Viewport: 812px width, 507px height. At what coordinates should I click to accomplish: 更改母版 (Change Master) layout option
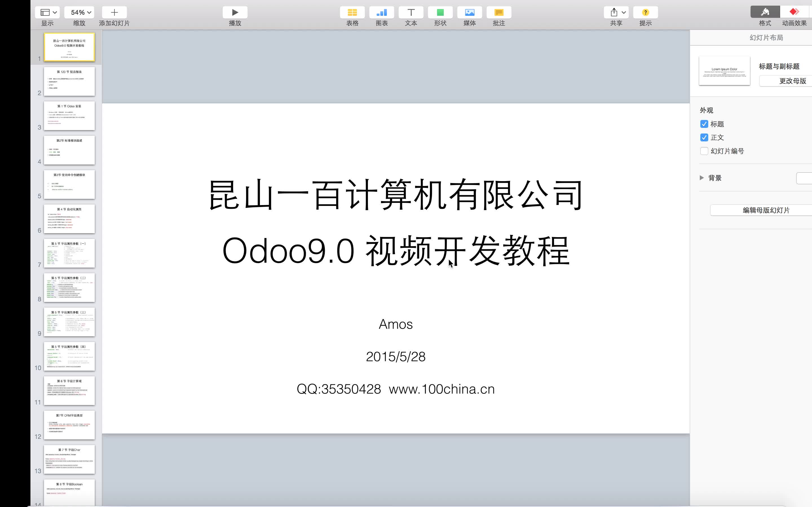(x=791, y=81)
